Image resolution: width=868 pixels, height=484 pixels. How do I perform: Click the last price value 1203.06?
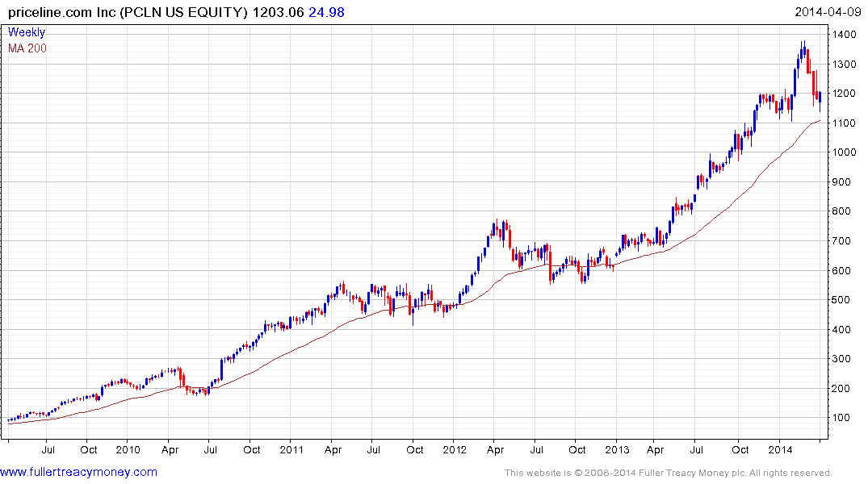(279, 12)
